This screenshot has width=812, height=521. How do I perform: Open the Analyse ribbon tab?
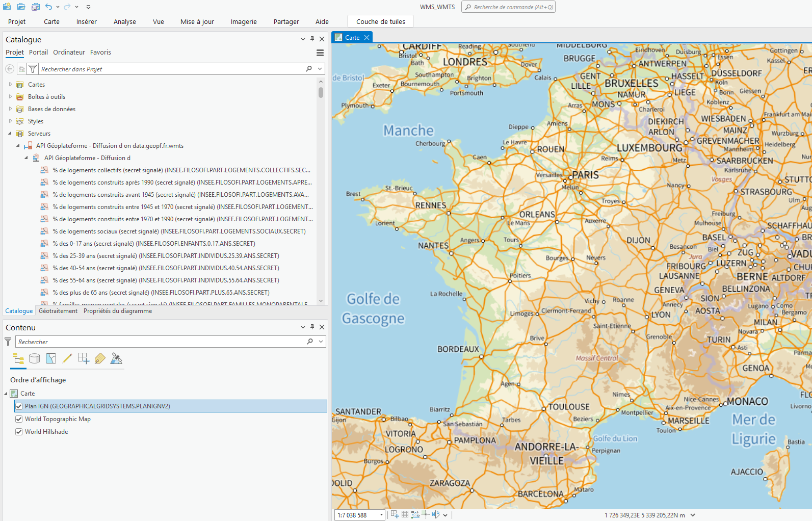coord(124,21)
